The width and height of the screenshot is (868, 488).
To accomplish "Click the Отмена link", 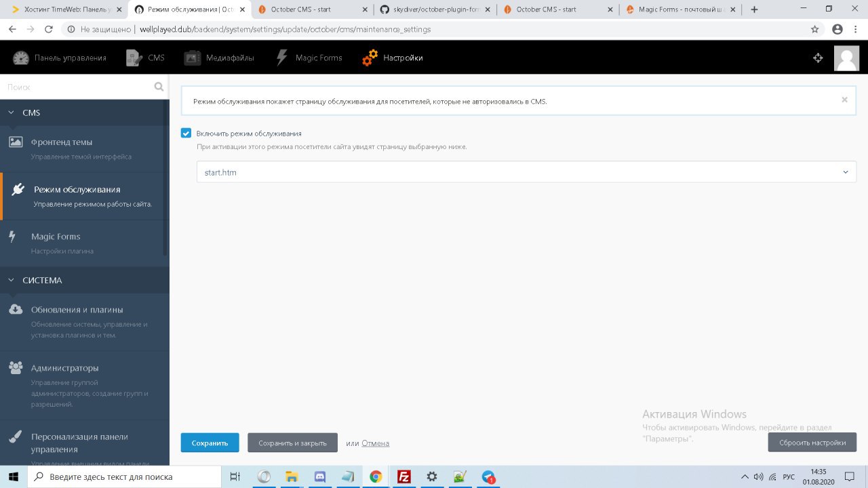I will (376, 443).
